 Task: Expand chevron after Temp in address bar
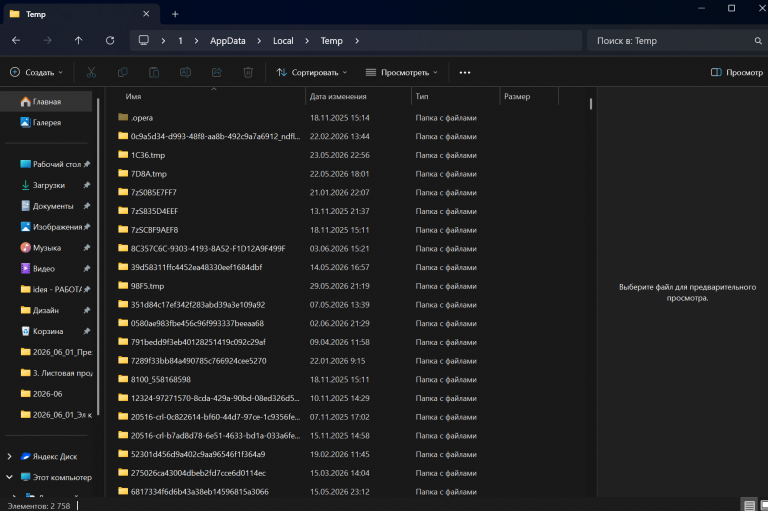tap(357, 41)
